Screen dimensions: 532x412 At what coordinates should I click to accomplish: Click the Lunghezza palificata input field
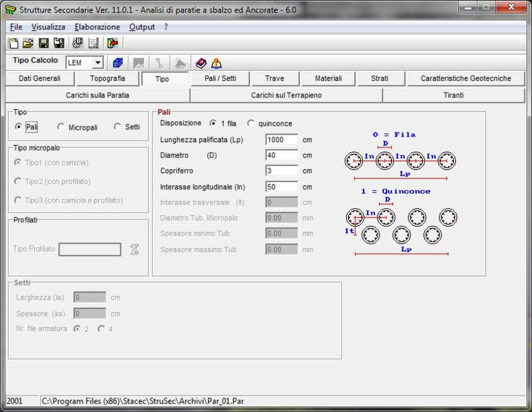point(281,139)
